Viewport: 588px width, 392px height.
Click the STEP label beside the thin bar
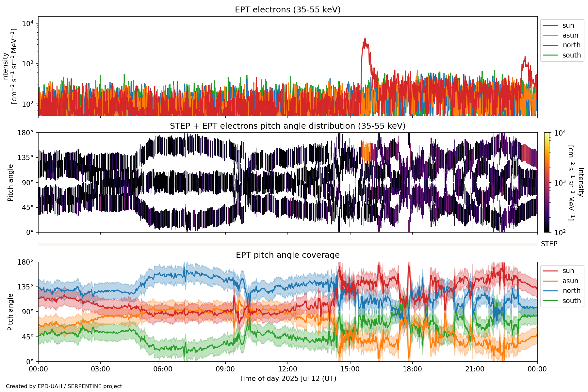(x=549, y=244)
